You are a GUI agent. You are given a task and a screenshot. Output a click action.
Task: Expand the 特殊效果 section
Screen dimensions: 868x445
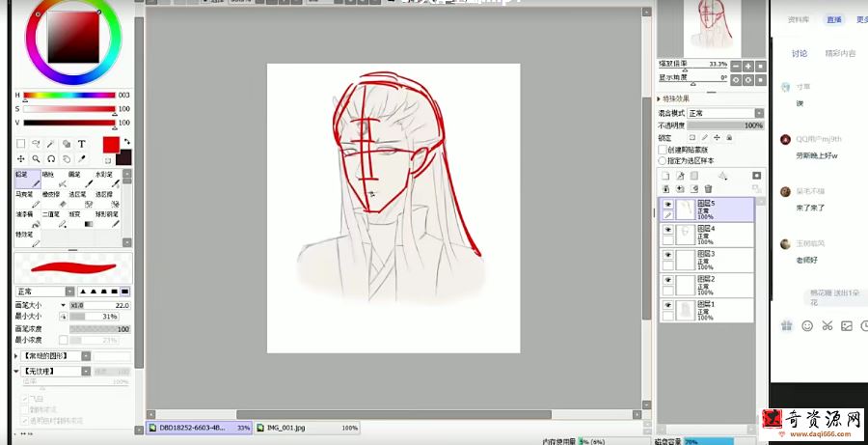pyautogui.click(x=660, y=98)
